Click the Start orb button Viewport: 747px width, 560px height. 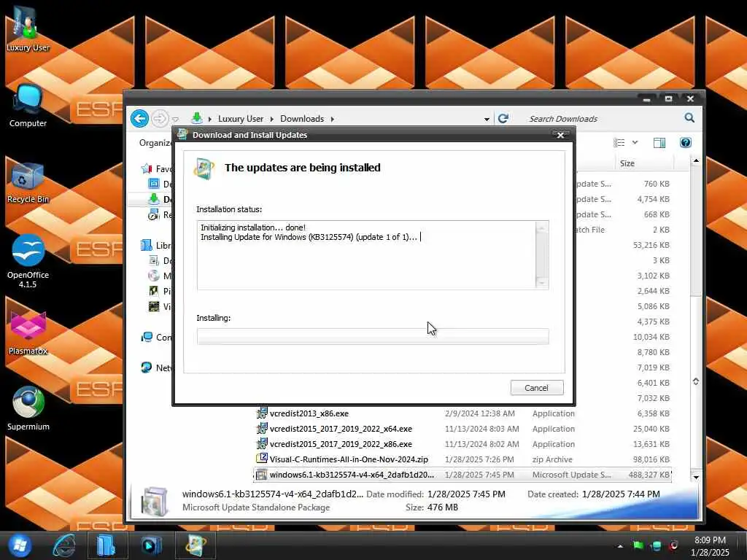[19, 545]
